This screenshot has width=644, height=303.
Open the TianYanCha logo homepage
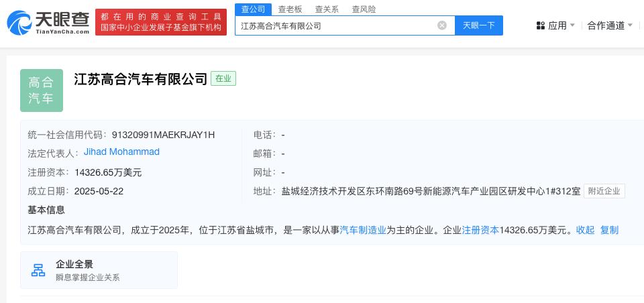coord(48,23)
